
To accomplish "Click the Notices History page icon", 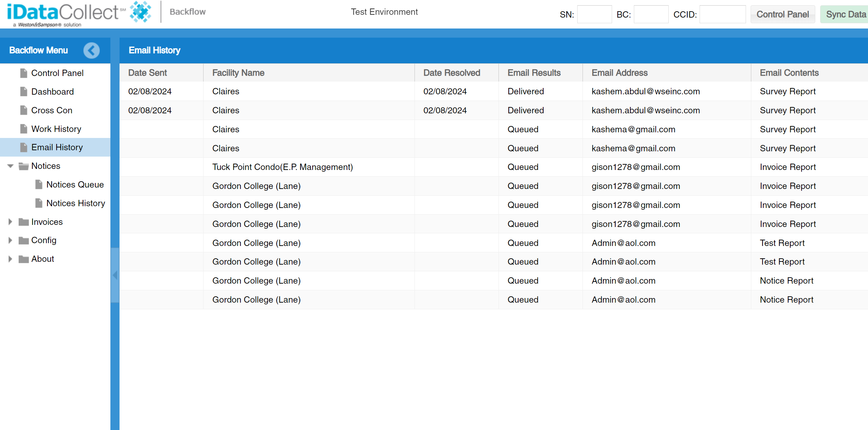I will click(x=39, y=203).
